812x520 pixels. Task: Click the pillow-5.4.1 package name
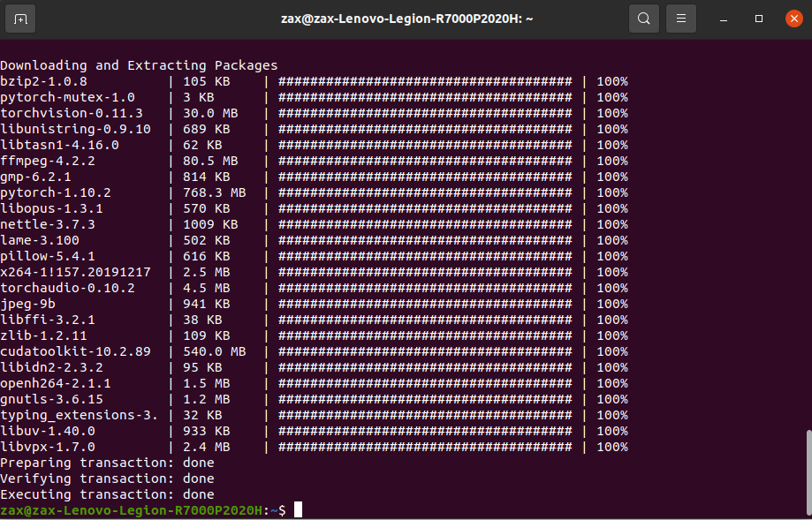click(48, 256)
